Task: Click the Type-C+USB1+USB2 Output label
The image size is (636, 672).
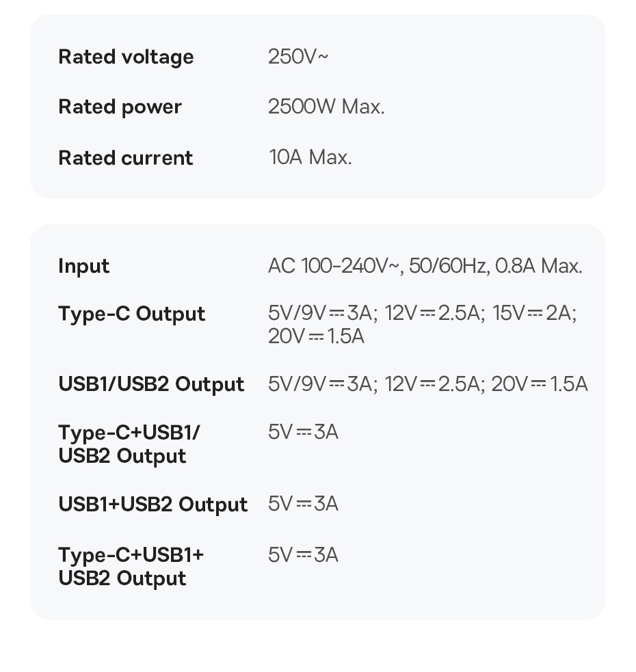Action: 131,566
